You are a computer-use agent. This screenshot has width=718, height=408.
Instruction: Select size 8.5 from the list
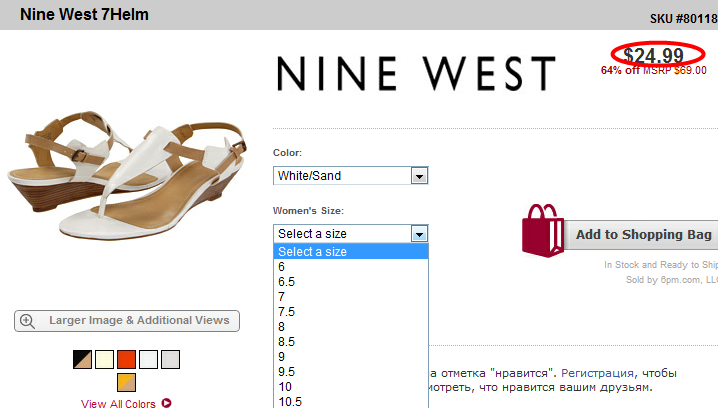click(351, 342)
